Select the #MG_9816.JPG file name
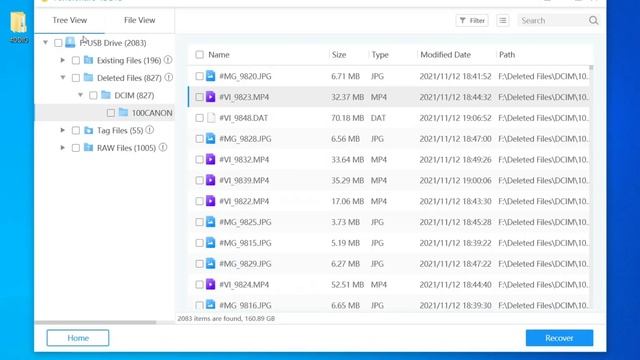This screenshot has height=360, width=640. (245, 305)
